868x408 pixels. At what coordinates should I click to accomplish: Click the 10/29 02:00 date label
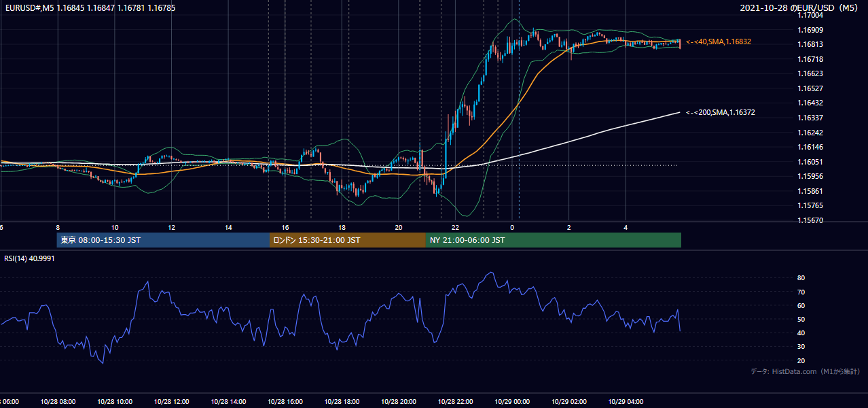point(569,402)
